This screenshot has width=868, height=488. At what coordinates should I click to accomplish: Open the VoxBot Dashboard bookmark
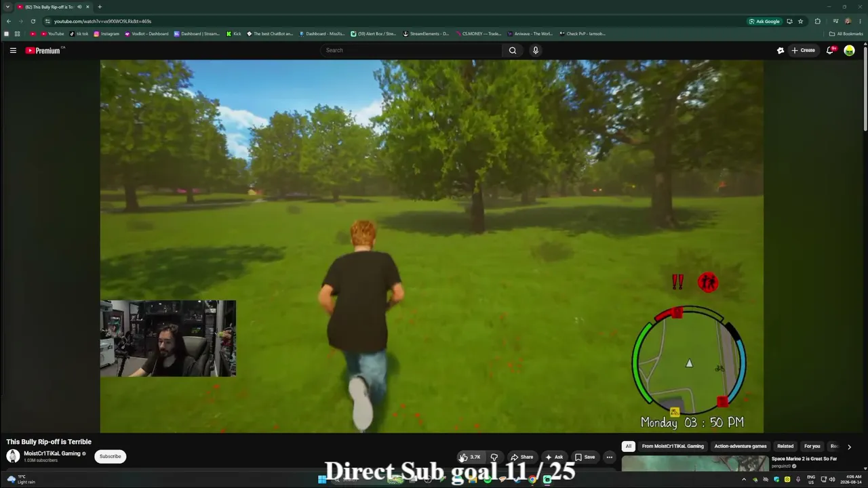146,34
